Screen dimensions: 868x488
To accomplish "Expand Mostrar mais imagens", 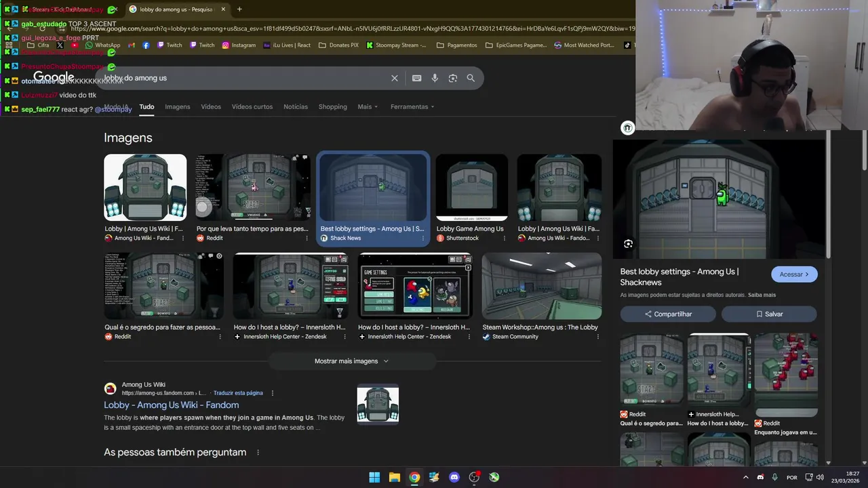I will tap(351, 361).
